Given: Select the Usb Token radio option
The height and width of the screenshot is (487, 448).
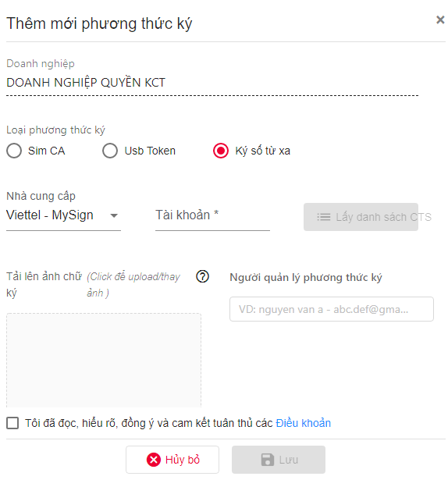Looking at the screenshot, I should (x=110, y=151).
